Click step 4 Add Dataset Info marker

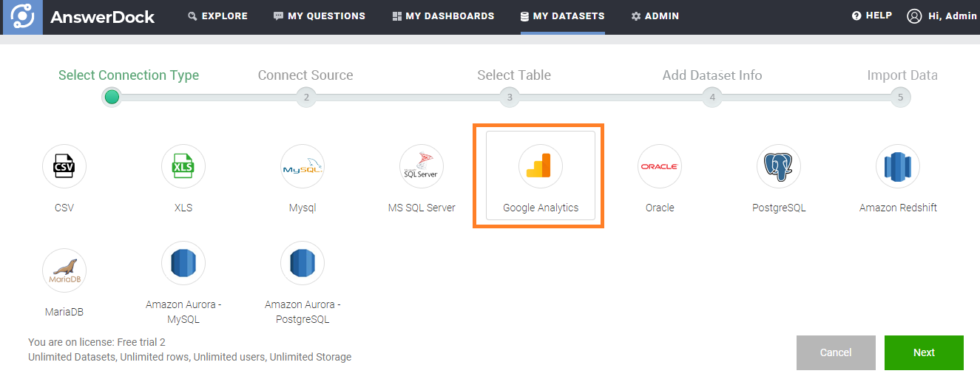(712, 97)
